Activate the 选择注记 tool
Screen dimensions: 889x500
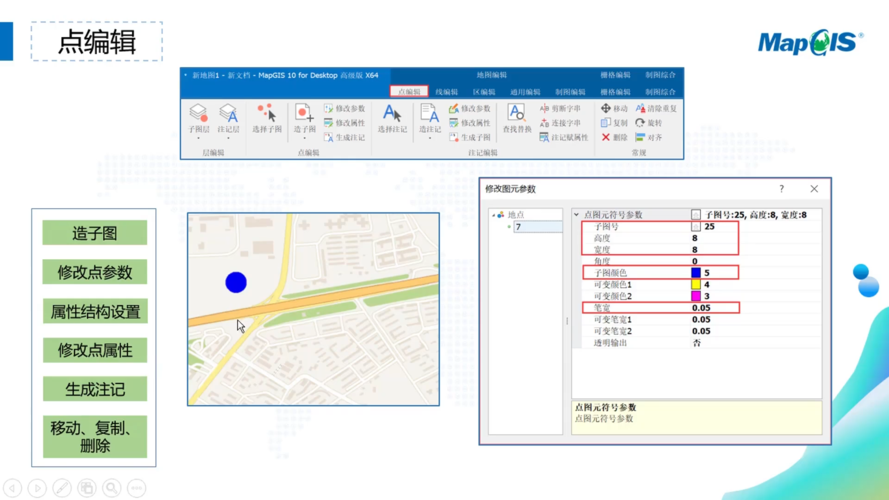click(x=392, y=118)
